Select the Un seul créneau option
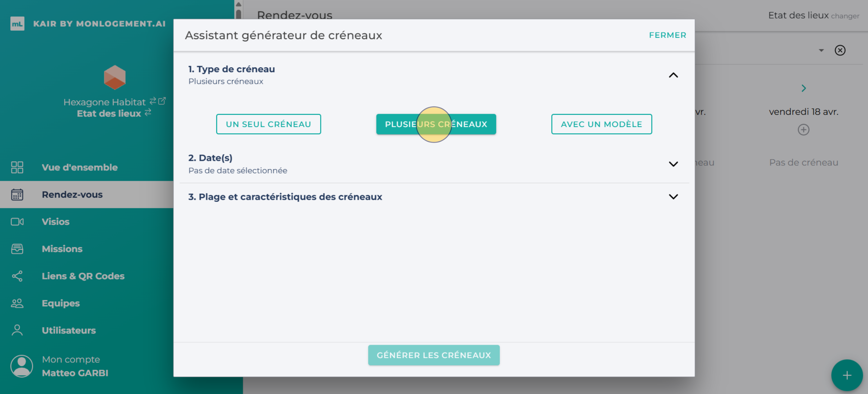The image size is (868, 394). coord(268,124)
